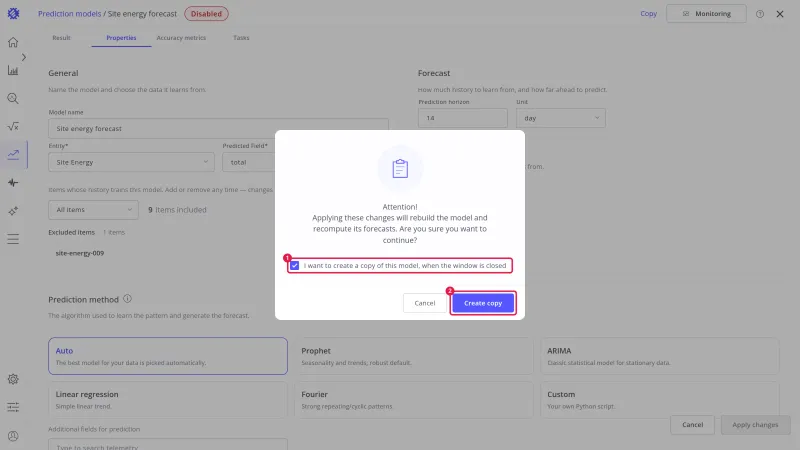Close the model window with X icon
The height and width of the screenshot is (450, 800).
click(780, 14)
